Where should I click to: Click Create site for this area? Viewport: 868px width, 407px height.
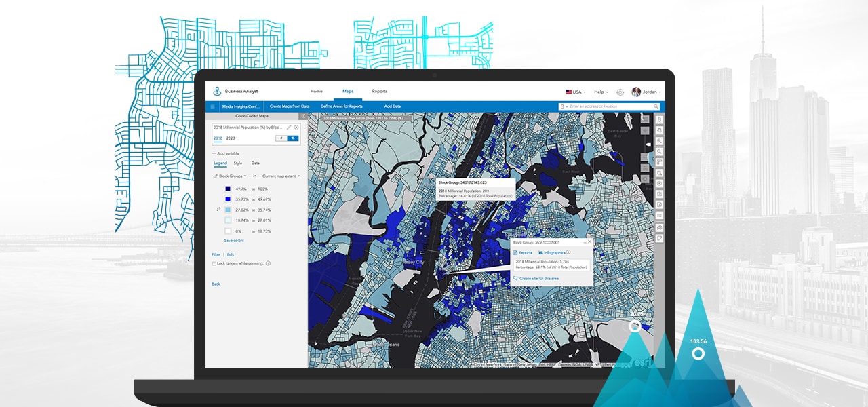coord(536,278)
